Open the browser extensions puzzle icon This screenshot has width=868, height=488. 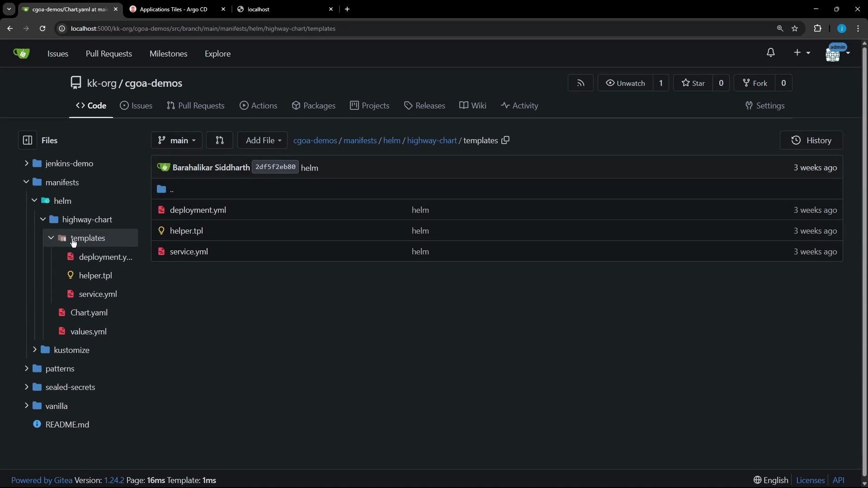pyautogui.click(x=817, y=28)
